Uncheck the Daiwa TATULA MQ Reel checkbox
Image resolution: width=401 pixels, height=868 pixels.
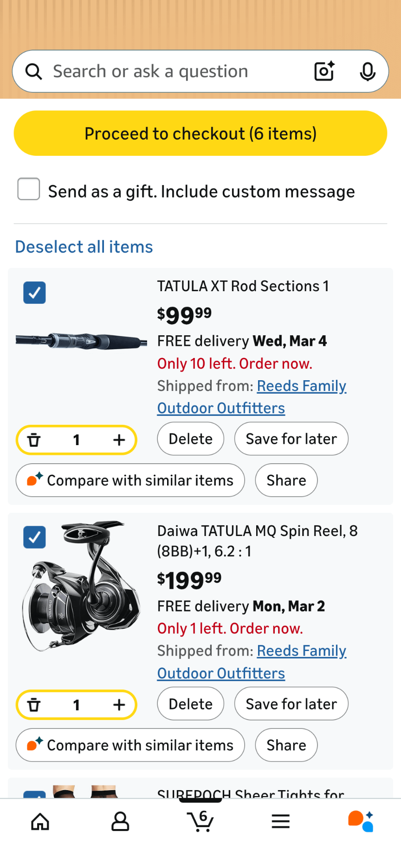35,537
